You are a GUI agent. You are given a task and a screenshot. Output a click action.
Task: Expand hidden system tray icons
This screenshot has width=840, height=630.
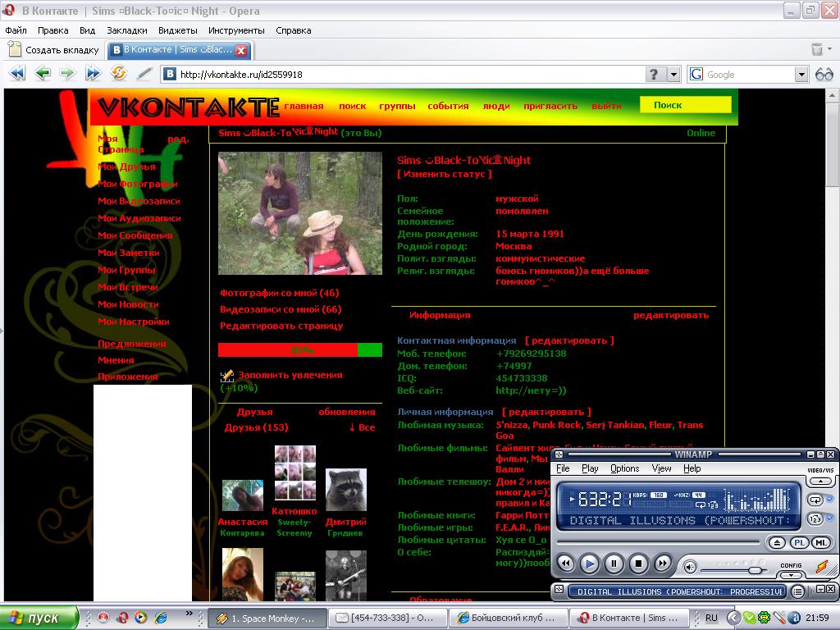click(733, 619)
